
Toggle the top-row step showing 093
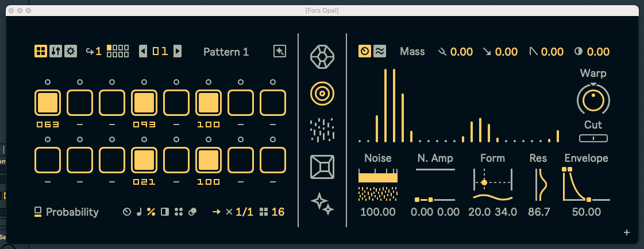pyautogui.click(x=144, y=103)
